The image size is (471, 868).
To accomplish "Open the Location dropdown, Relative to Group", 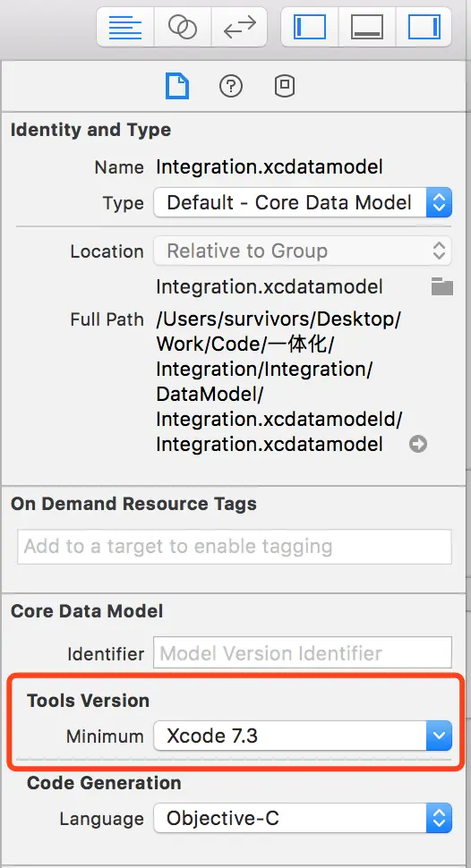I will click(303, 251).
